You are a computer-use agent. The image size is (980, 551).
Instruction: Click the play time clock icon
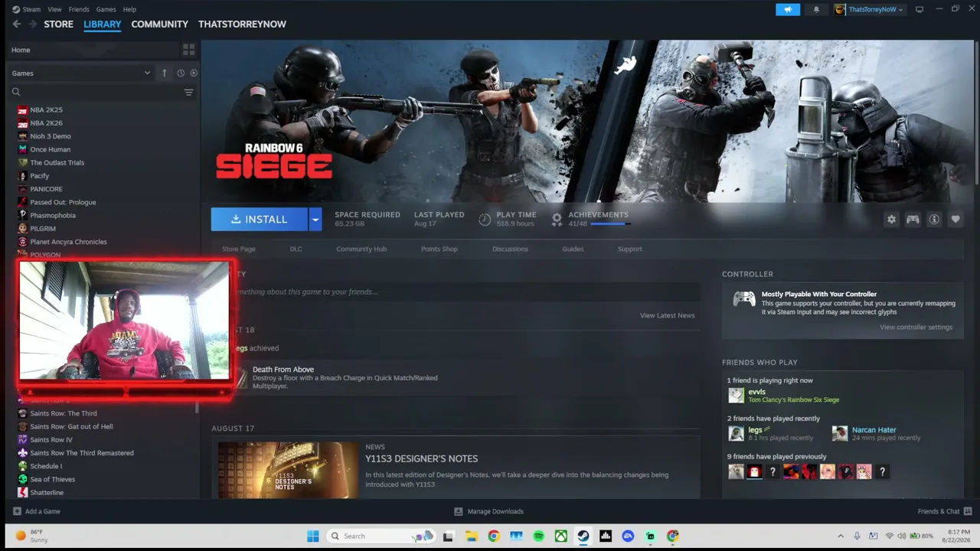tap(485, 220)
